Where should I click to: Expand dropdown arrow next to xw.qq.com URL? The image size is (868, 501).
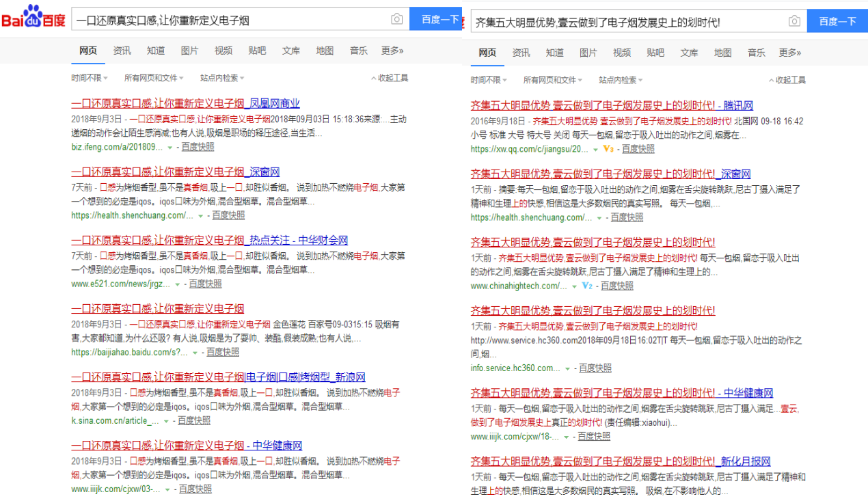tap(595, 149)
